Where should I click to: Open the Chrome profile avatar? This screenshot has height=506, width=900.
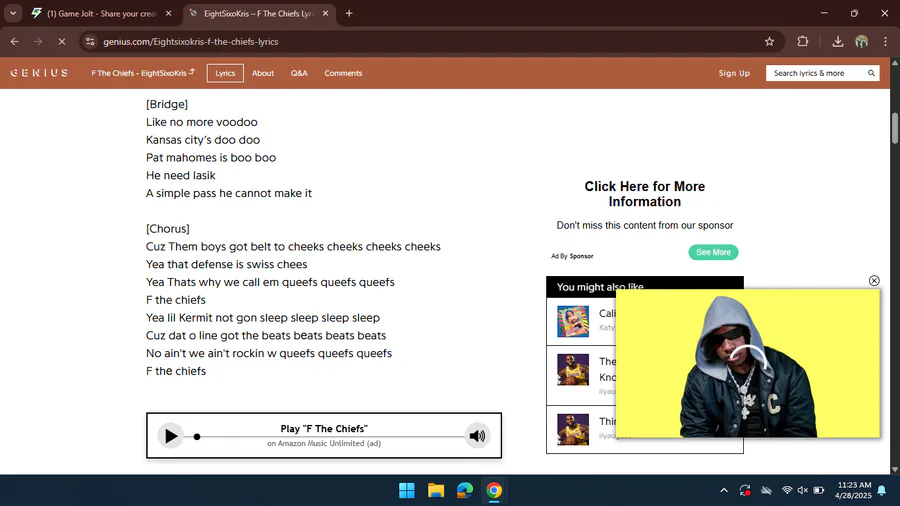[862, 41]
